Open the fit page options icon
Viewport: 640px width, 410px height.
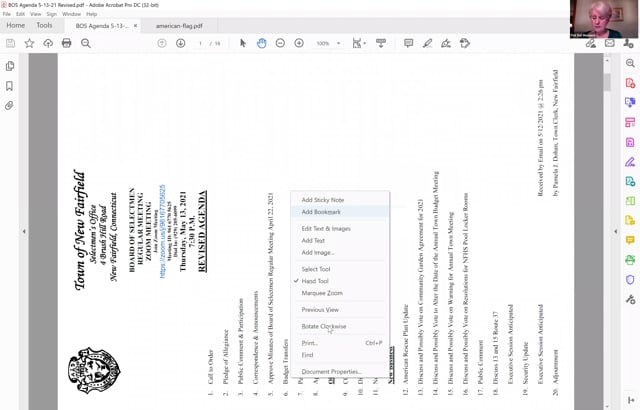358,43
